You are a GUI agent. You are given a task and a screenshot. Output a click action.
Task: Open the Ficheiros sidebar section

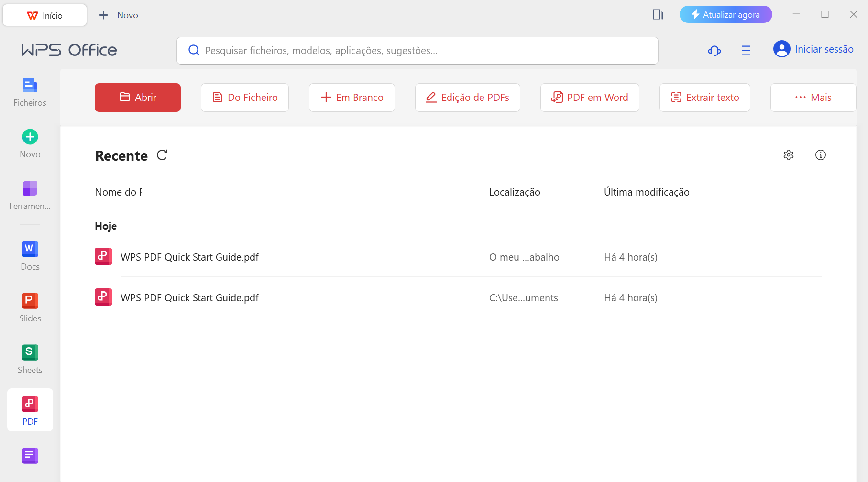tap(30, 93)
